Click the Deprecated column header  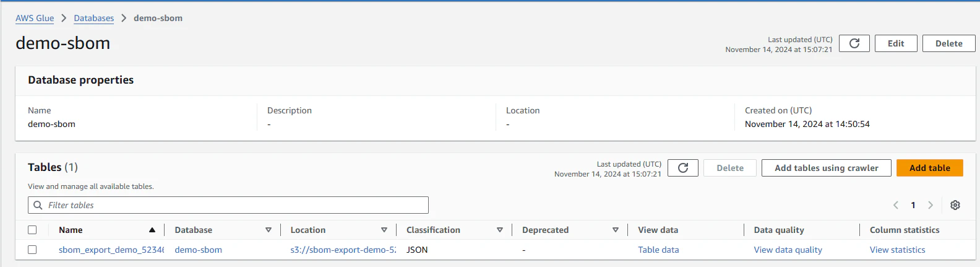click(545, 230)
